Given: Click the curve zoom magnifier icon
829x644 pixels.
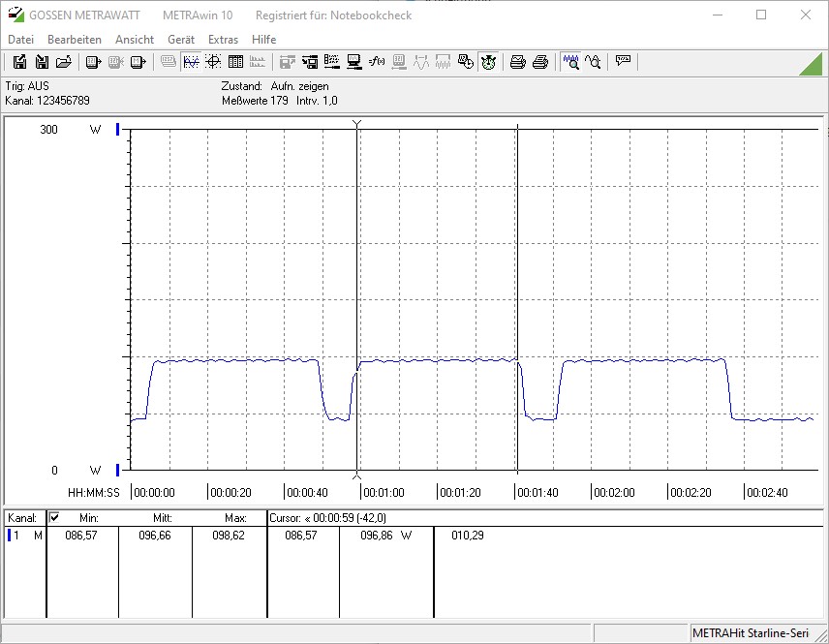Looking at the screenshot, I should 593,62.
